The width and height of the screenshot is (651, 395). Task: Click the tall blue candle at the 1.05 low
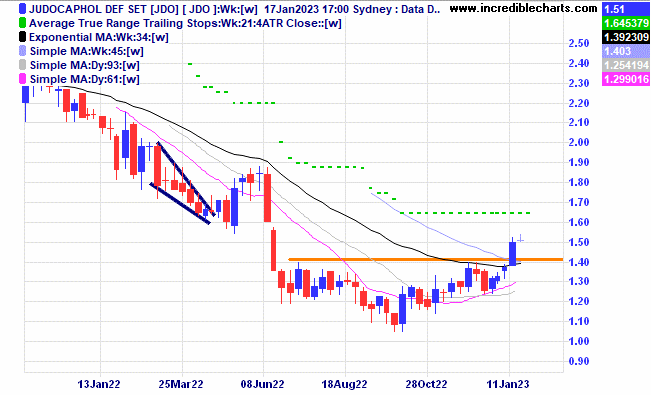pos(402,309)
